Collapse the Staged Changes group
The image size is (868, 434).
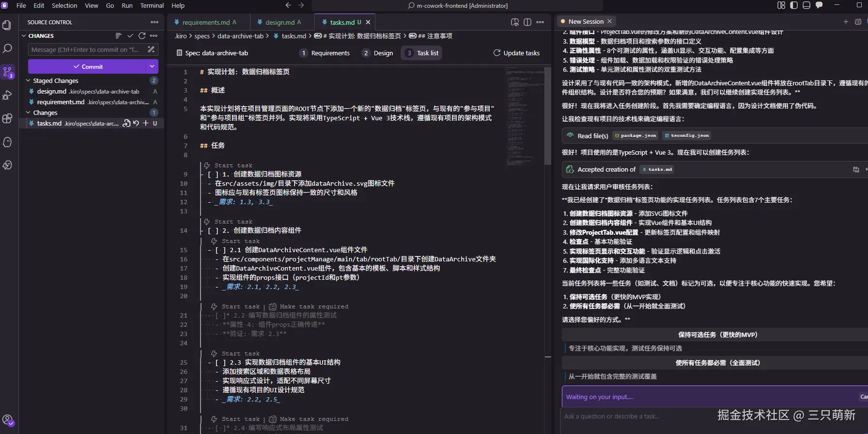point(28,80)
